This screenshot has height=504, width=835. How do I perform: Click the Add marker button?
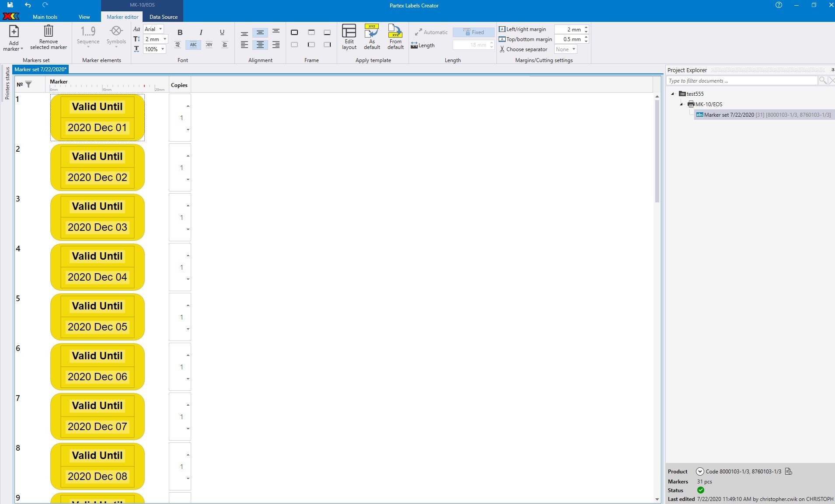point(14,38)
